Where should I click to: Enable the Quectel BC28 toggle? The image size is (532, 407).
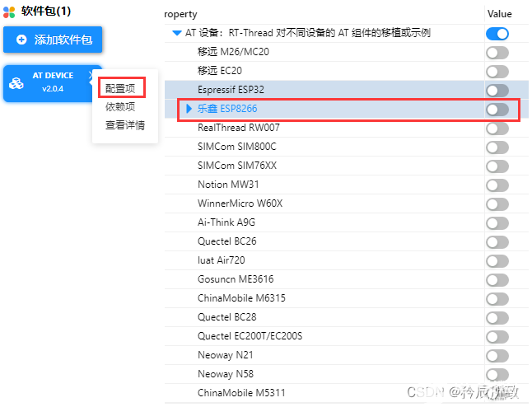pos(497,318)
